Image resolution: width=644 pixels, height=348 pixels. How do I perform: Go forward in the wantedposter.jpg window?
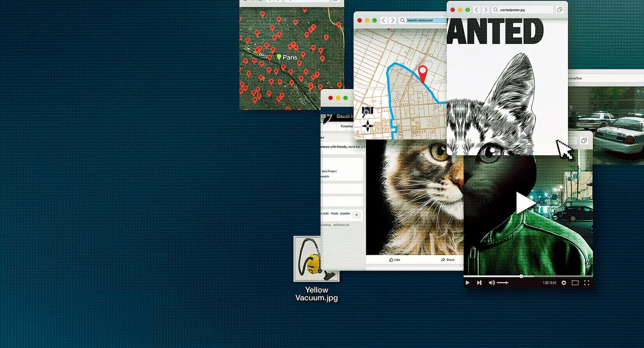485,10
